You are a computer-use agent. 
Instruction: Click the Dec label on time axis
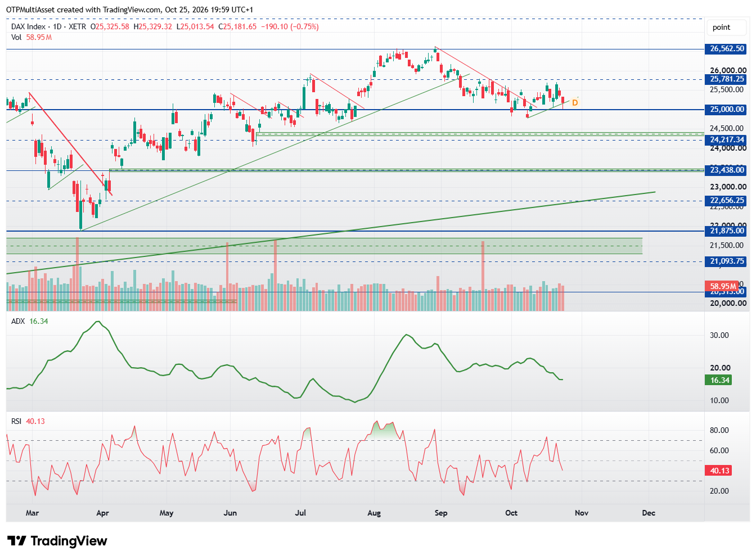pyautogui.click(x=649, y=513)
